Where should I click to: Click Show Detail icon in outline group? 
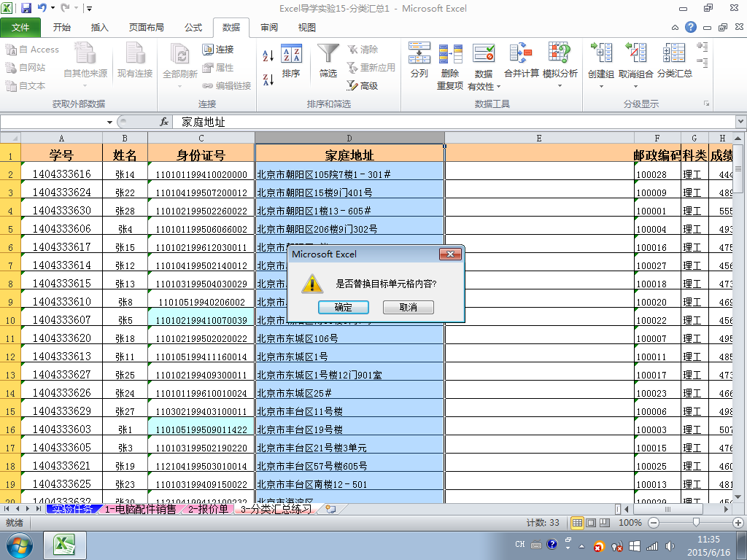click(703, 47)
